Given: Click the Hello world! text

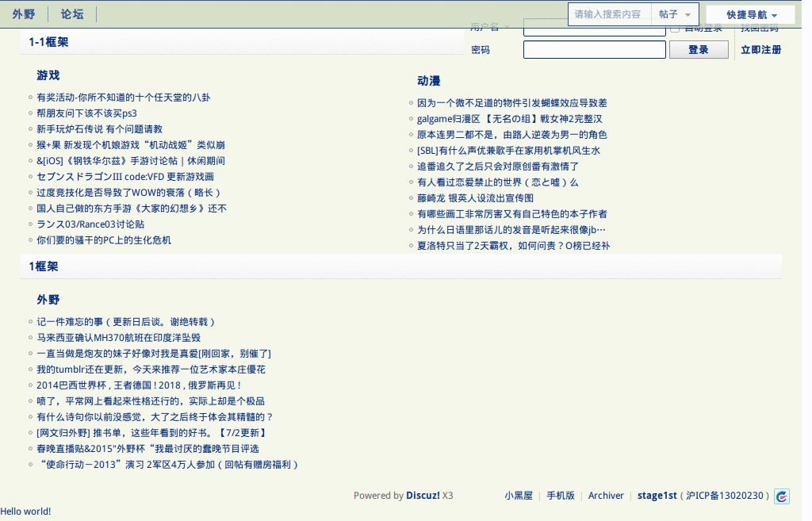Looking at the screenshot, I should [x=25, y=511].
